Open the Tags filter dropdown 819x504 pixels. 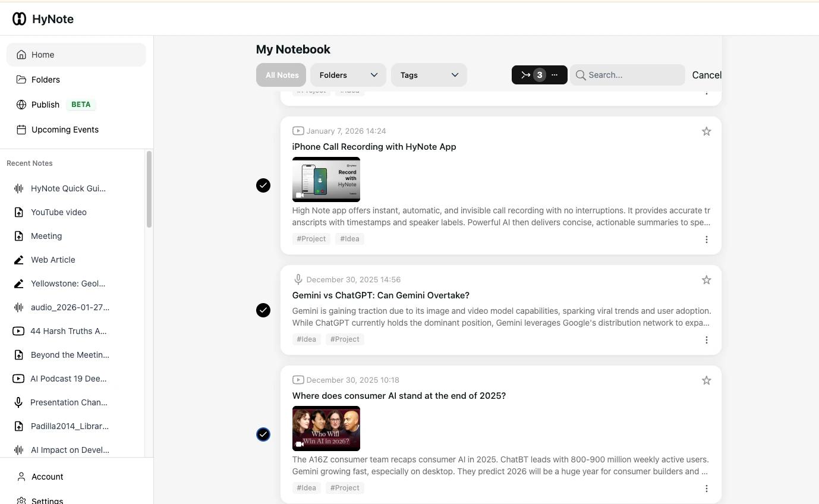tap(429, 75)
